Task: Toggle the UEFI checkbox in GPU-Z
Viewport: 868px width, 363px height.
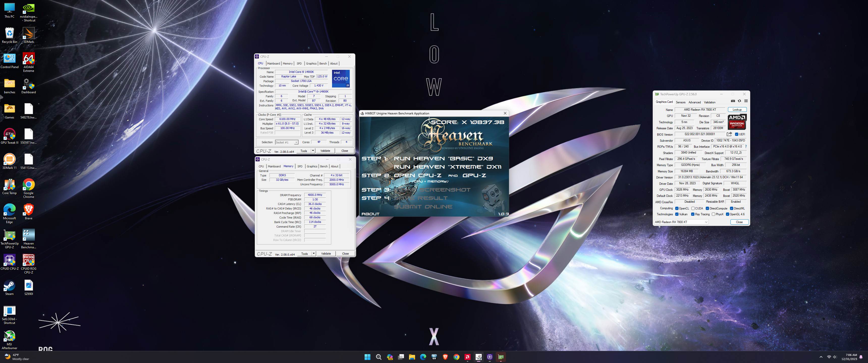Action: (737, 134)
